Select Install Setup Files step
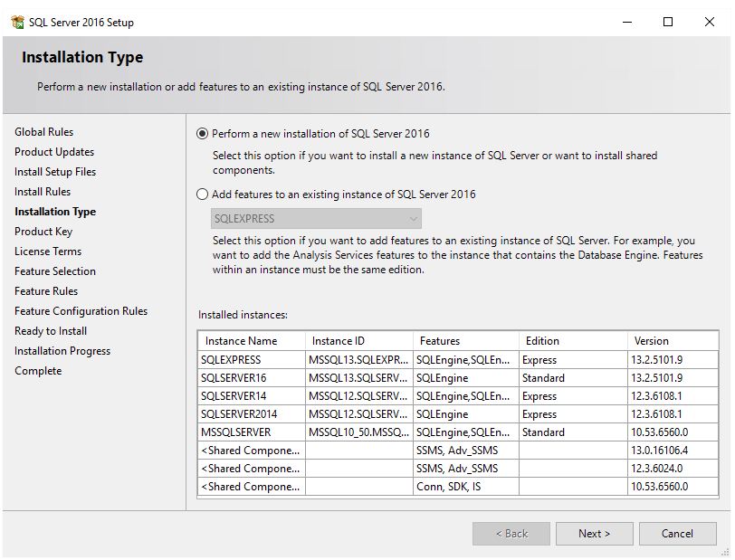The width and height of the screenshot is (735, 560). click(x=55, y=172)
